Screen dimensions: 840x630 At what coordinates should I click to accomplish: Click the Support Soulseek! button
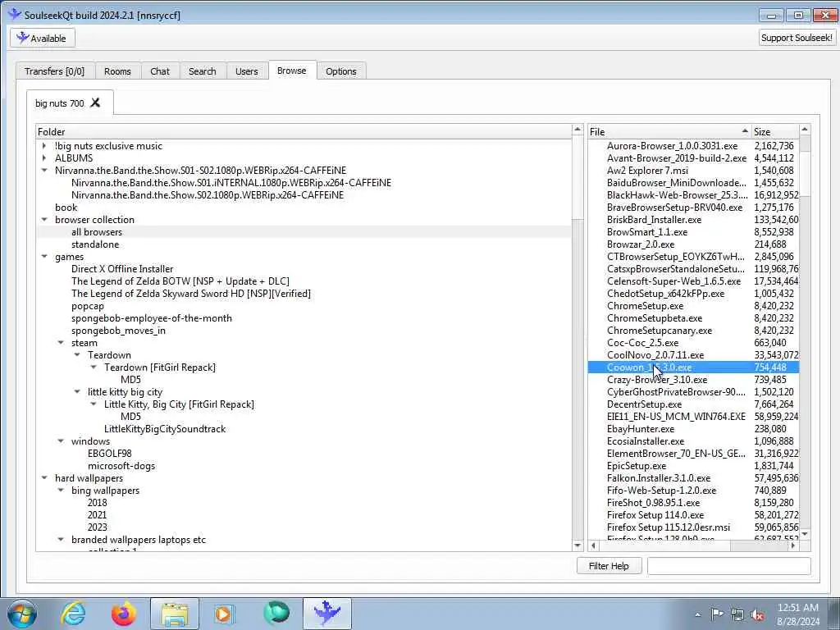797,38
